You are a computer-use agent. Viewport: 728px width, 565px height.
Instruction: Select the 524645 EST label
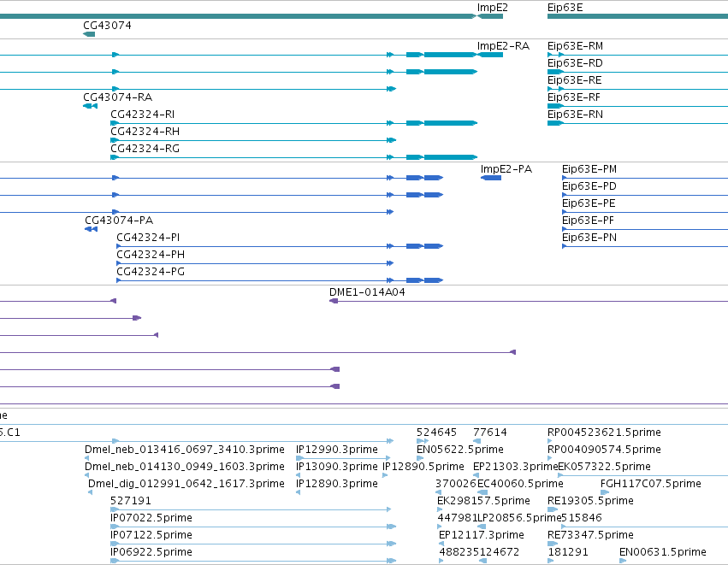[436, 433]
